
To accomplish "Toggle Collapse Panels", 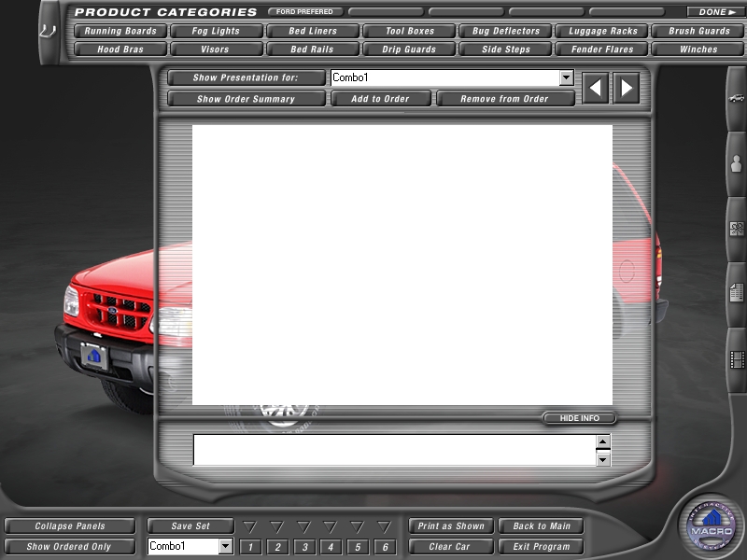I will click(70, 526).
